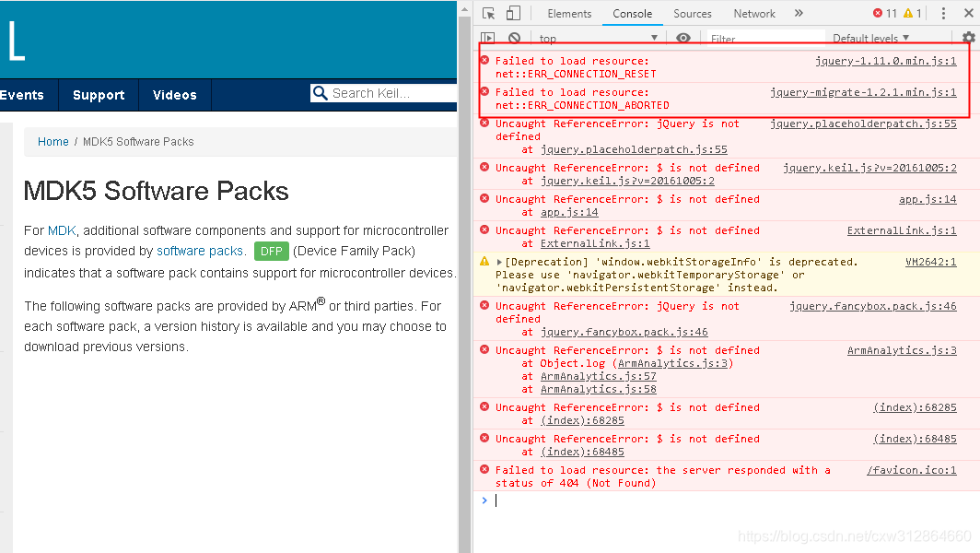Activate the inspect element picker icon
The image size is (980, 553).
point(489,13)
